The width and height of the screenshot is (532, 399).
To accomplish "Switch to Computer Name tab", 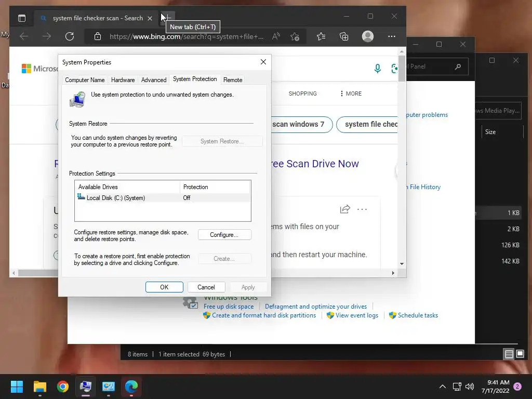I will [x=85, y=80].
